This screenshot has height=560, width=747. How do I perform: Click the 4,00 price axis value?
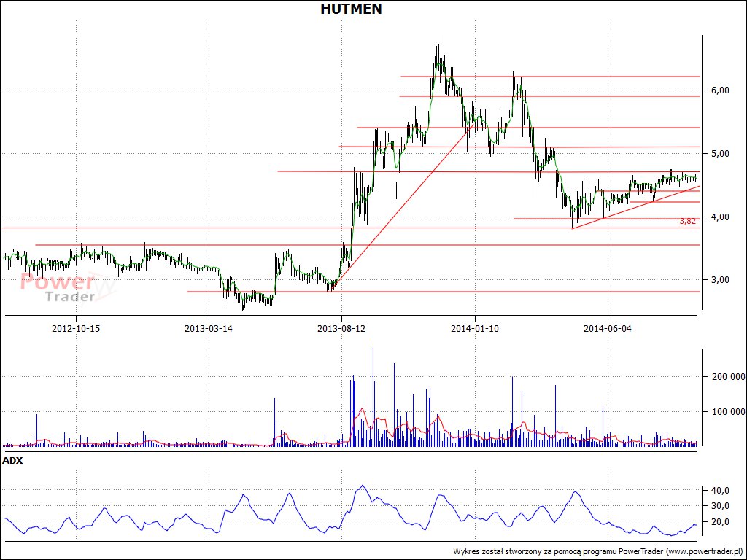click(721, 217)
